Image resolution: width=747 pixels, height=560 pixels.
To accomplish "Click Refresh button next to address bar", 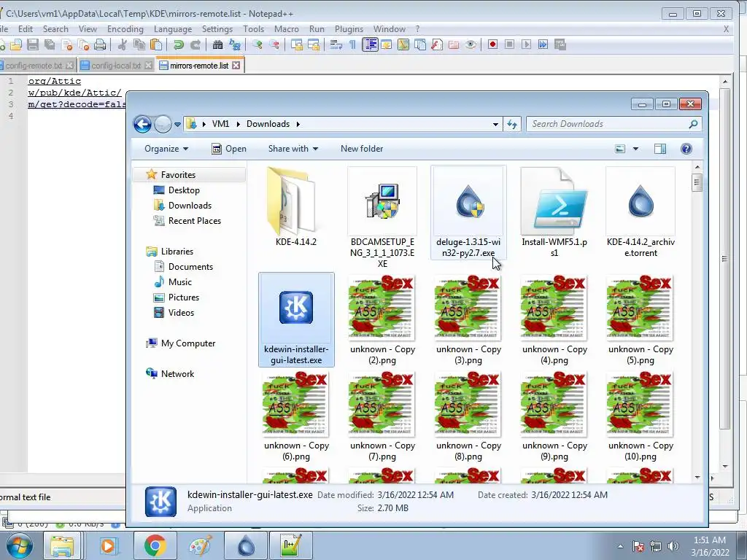I will 512,124.
